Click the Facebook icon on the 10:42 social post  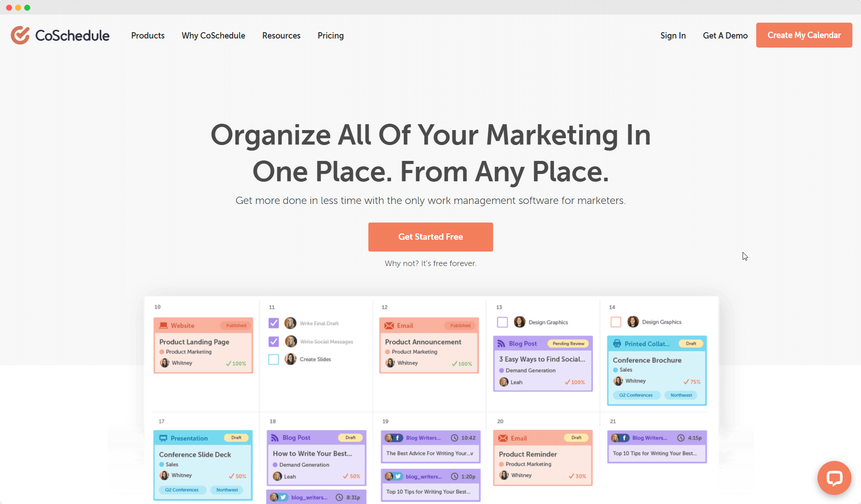tap(398, 438)
